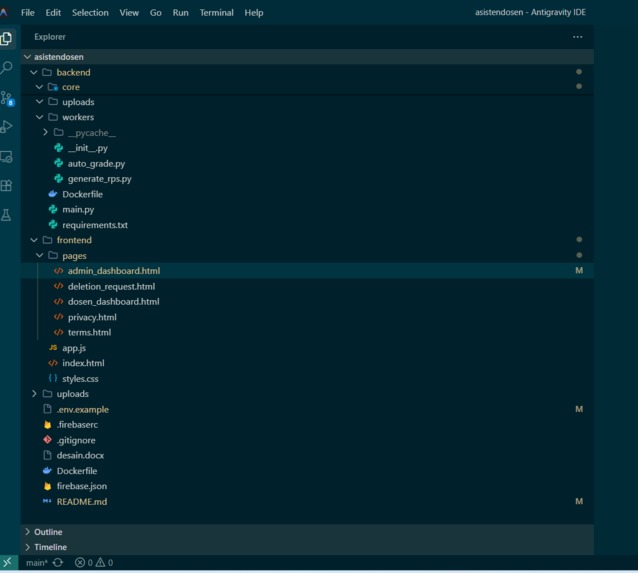638x573 pixels.
Task: Click the remote window indicator in status bar
Action: click(x=8, y=562)
